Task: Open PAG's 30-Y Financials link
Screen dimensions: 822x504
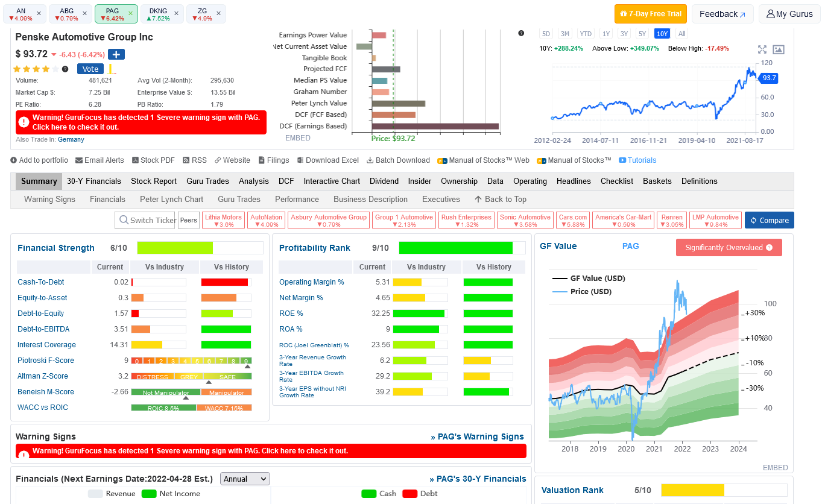Action: click(x=478, y=479)
